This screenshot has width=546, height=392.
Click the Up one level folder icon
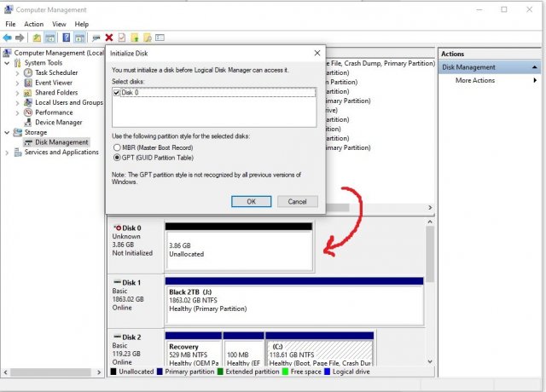(38, 37)
